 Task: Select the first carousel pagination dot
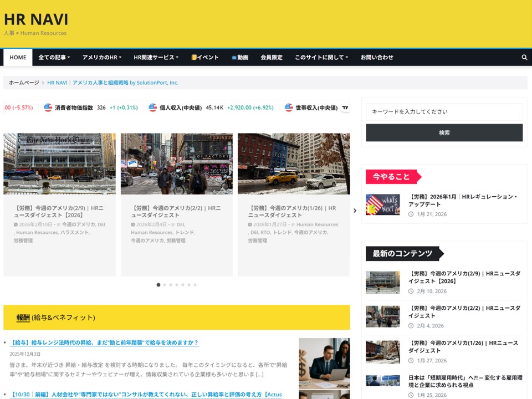[158, 285]
